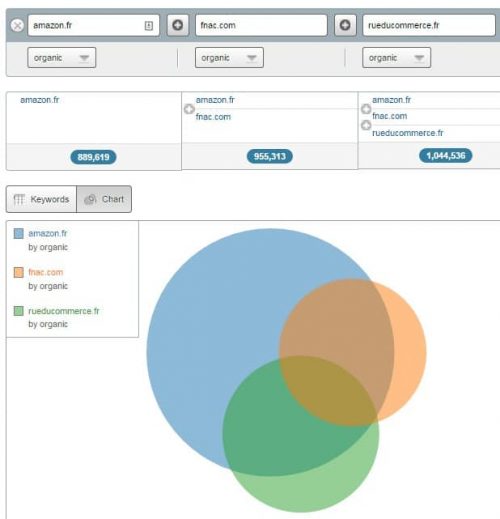
Task: Click the upper union icon in third results box
Action: pyautogui.click(x=366, y=109)
